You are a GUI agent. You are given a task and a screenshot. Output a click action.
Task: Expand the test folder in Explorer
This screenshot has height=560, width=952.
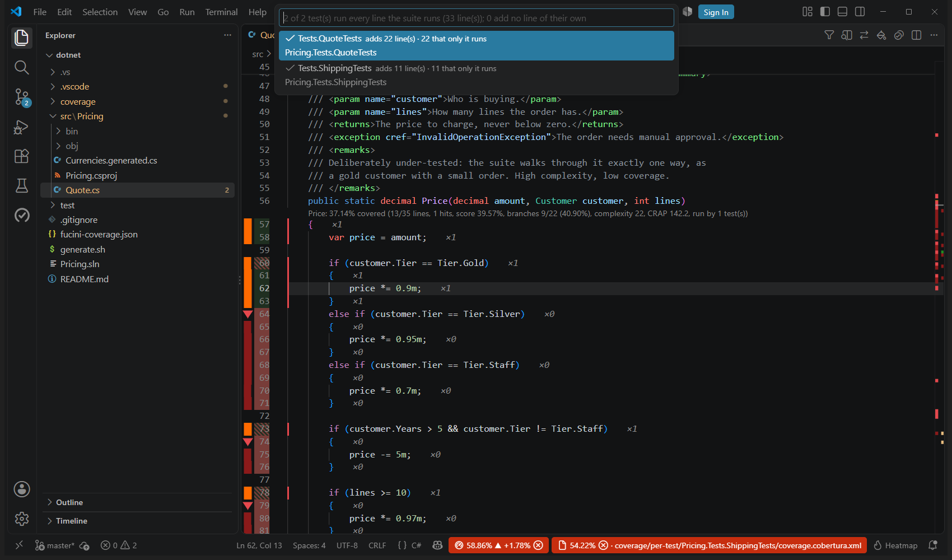point(67,205)
